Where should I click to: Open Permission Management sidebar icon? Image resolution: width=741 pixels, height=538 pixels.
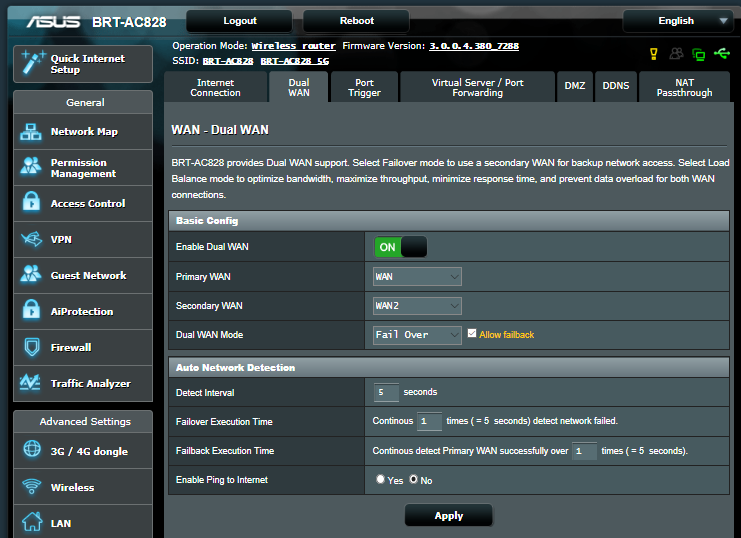[32, 168]
